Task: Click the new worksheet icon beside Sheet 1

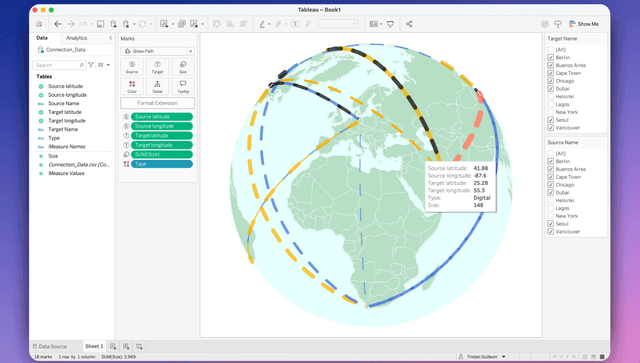Action: pos(113,346)
